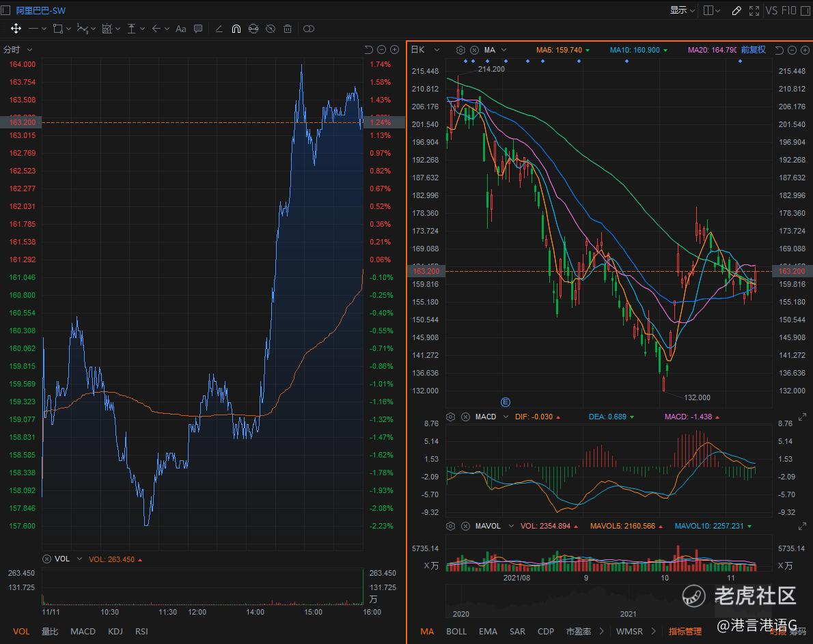The image size is (813, 644).
Task: Click the 前复权 adjustment button
Action: pyautogui.click(x=753, y=50)
